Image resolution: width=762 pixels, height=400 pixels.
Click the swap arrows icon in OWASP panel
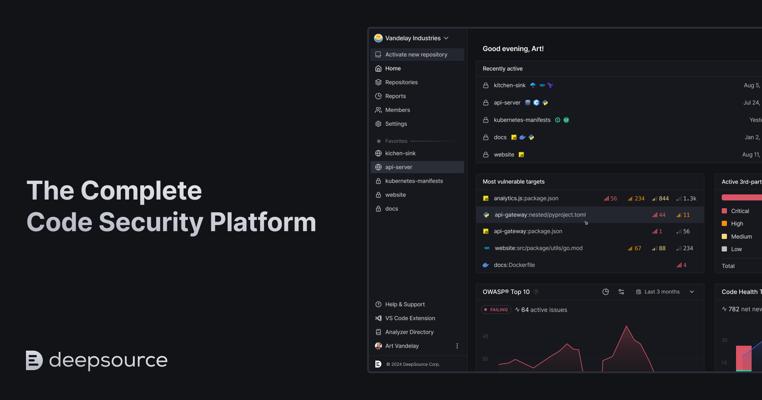click(621, 292)
